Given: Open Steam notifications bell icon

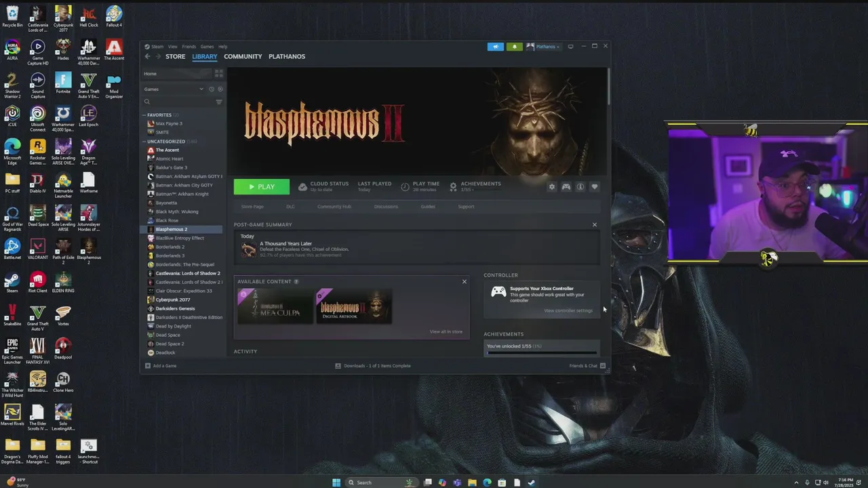Looking at the screenshot, I should click(x=514, y=47).
